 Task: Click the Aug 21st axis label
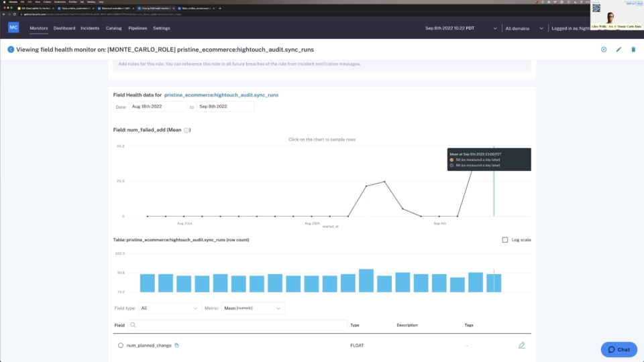point(184,223)
